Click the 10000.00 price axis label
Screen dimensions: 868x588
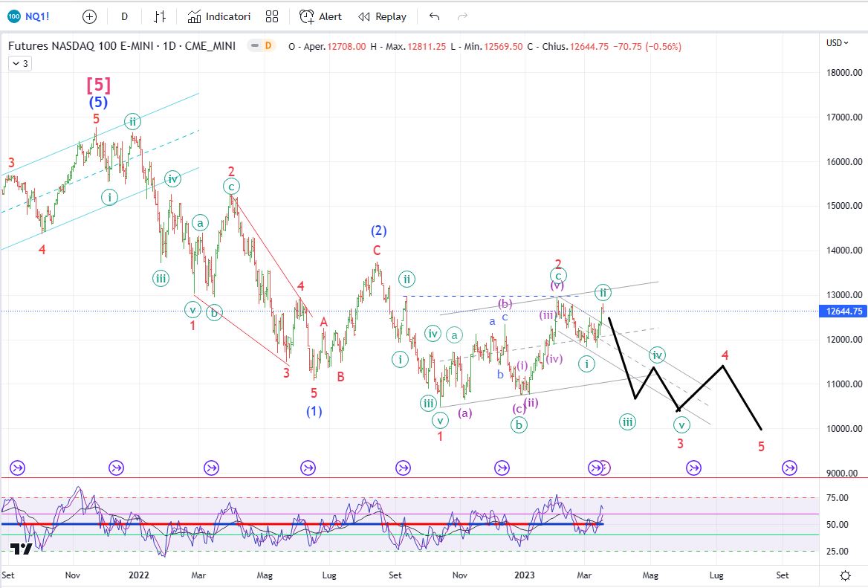click(844, 428)
